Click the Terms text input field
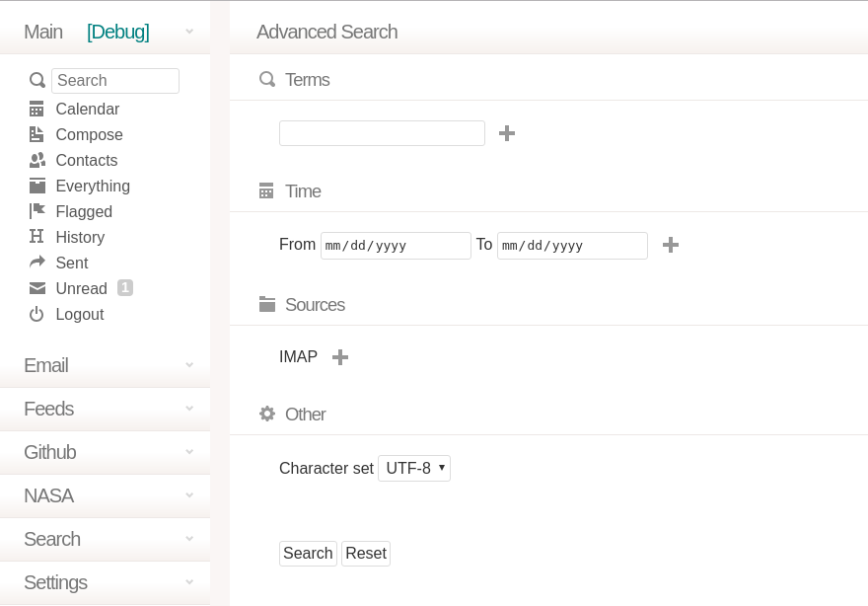This screenshot has width=868, height=606. click(x=382, y=133)
